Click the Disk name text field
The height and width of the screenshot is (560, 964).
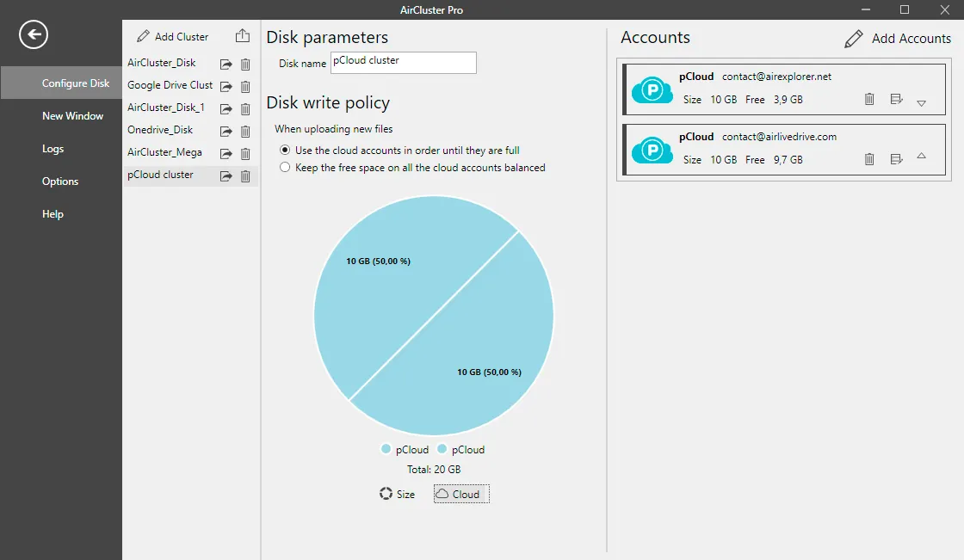[x=404, y=63]
